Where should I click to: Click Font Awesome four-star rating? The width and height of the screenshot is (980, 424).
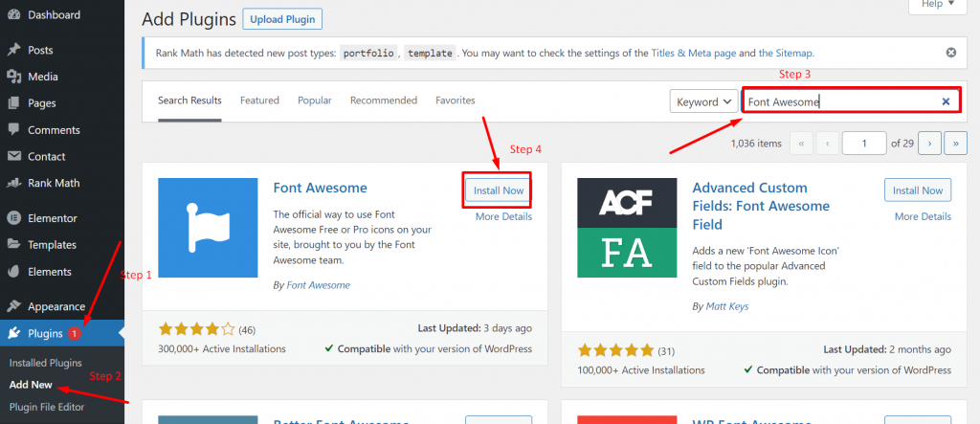point(196,329)
